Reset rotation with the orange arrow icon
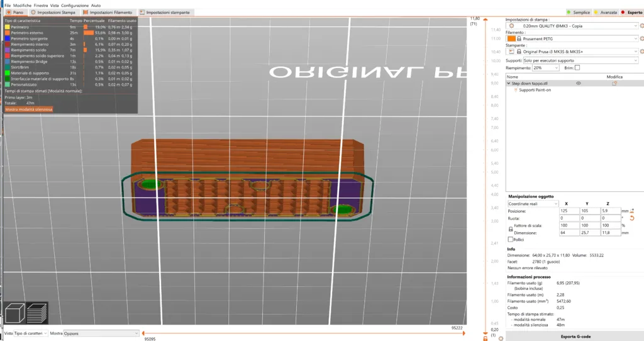The height and width of the screenshot is (341, 644). tap(632, 218)
